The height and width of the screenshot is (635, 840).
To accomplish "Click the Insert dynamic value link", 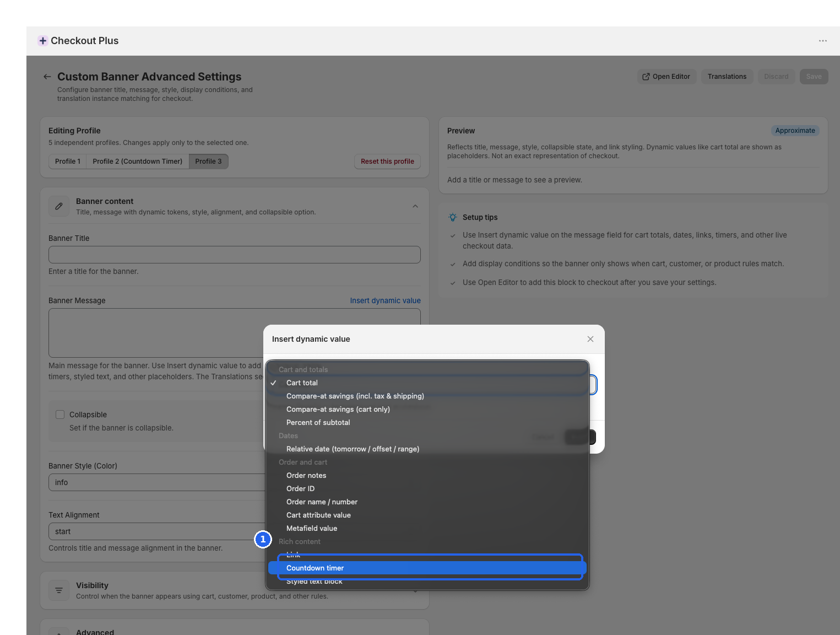I will (386, 300).
